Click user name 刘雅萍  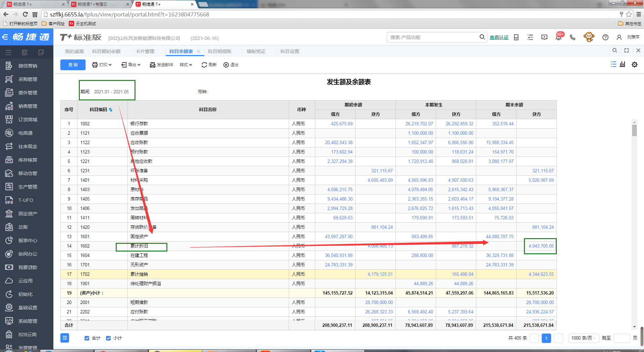[633, 37]
